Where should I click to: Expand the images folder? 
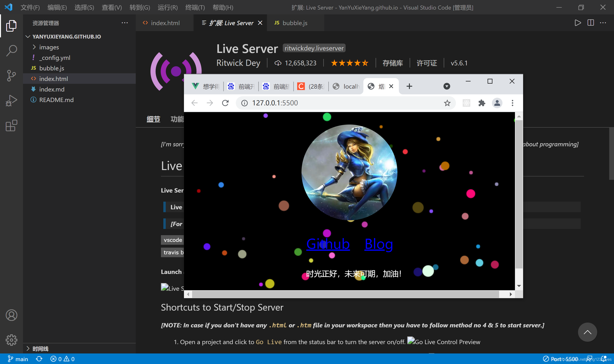pyautogui.click(x=49, y=47)
